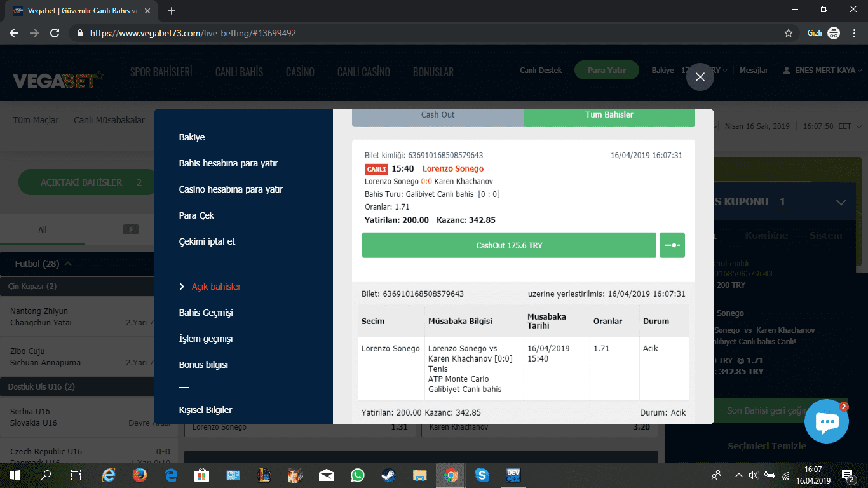The height and width of the screenshot is (488, 868).
Task: Click the cash out slider settings icon
Action: [x=672, y=245]
